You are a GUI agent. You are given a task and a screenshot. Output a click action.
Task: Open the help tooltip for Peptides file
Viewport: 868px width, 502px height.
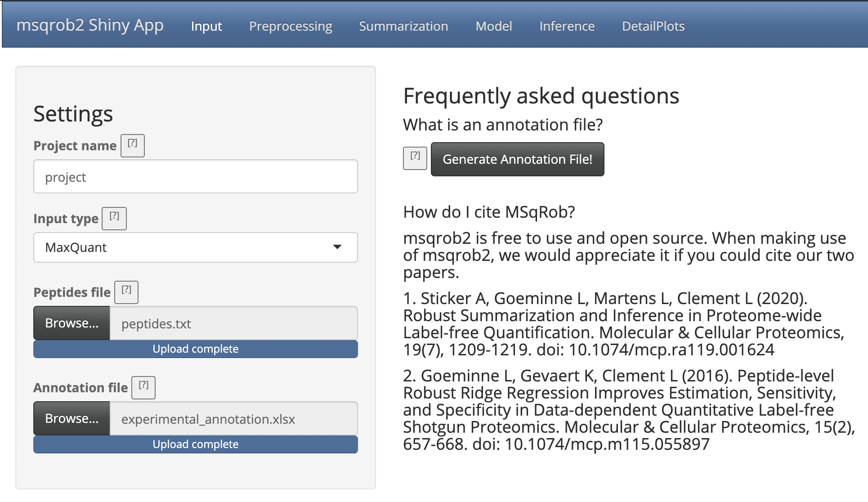(x=126, y=292)
